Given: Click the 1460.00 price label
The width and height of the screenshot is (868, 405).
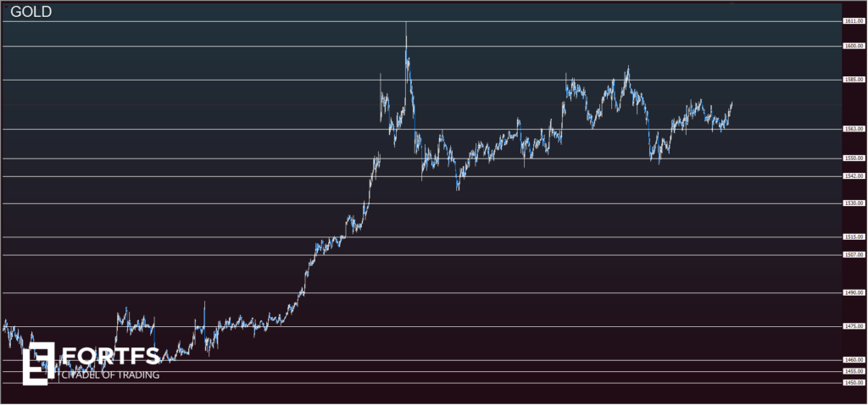Looking at the screenshot, I should pos(853,360).
